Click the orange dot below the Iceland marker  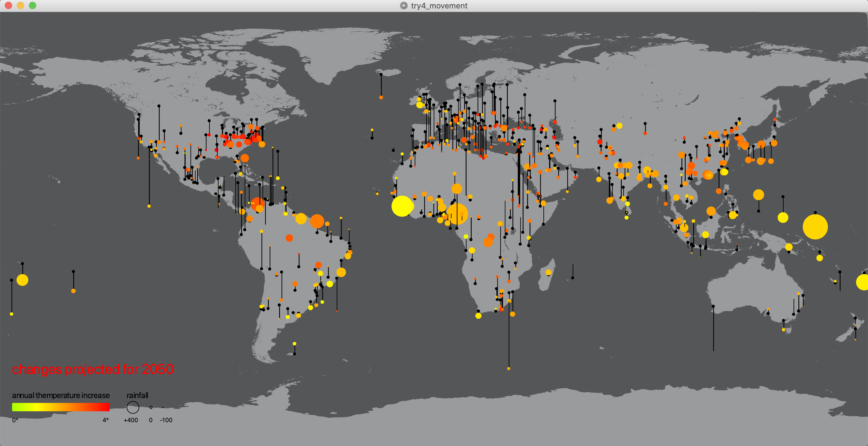coord(381,97)
